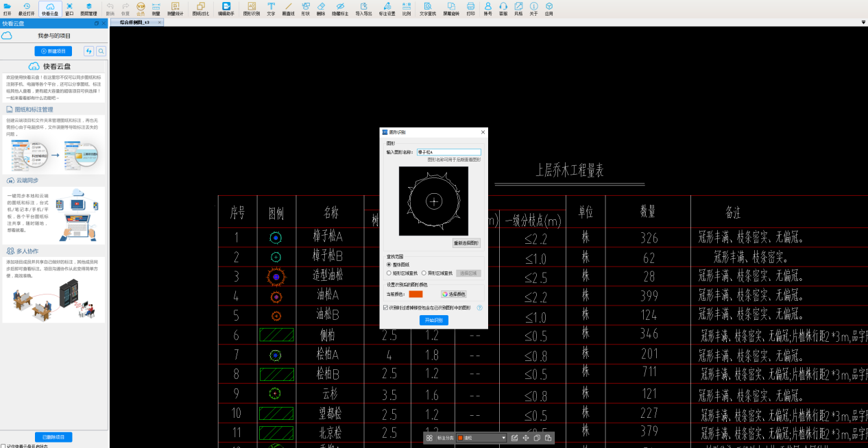Viewport: 868px width, 448px height.
Task: Click the quantity cell 326 in the table
Action: 649,238
